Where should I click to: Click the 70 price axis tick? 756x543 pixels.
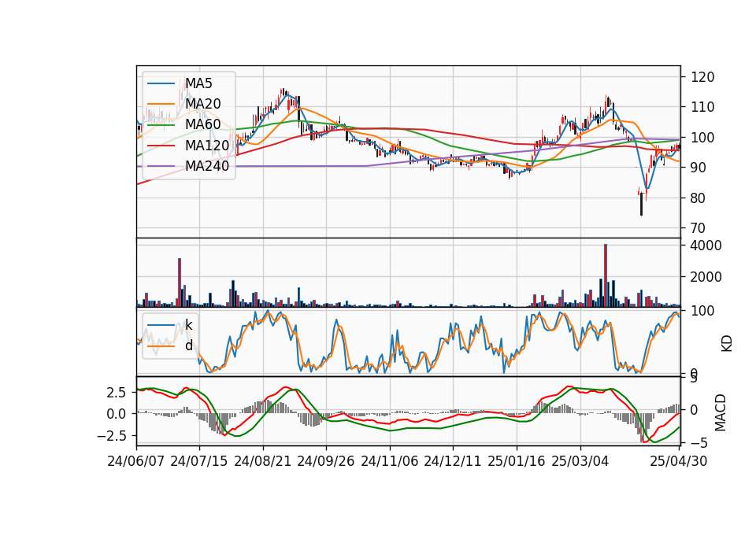pyautogui.click(x=699, y=228)
